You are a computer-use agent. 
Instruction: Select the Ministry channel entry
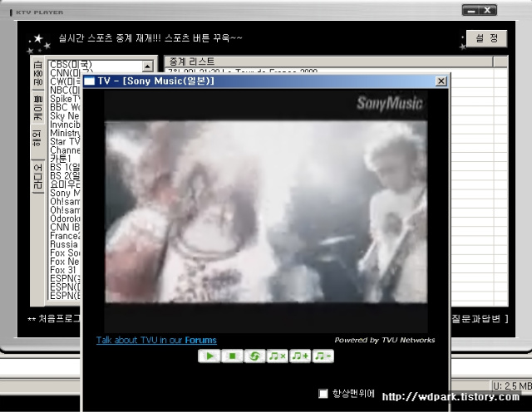tap(65, 133)
